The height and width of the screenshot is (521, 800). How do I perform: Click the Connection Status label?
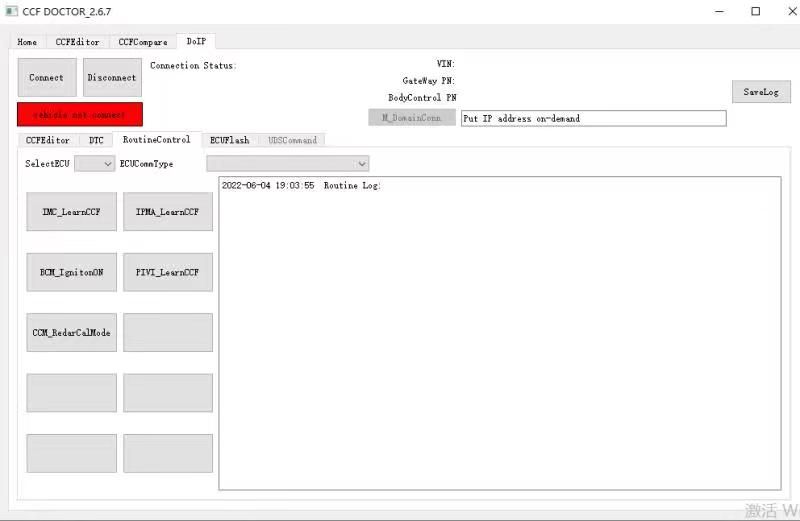coord(193,66)
